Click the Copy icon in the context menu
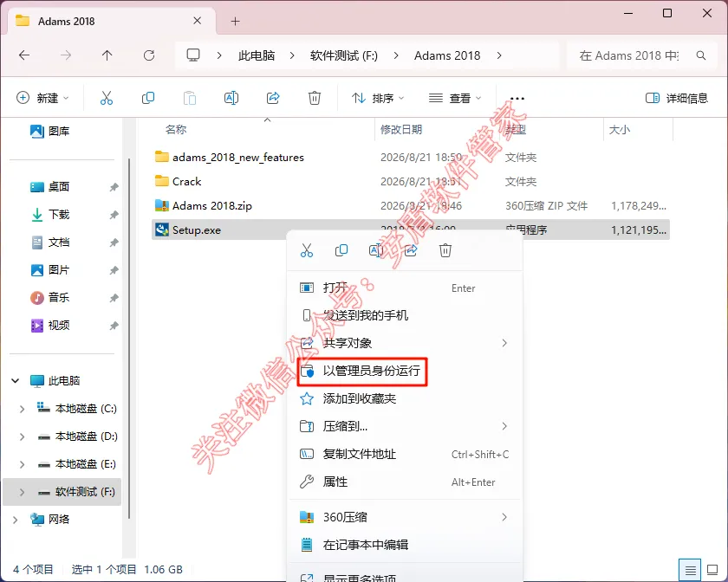This screenshot has height=582, width=728. (x=341, y=250)
